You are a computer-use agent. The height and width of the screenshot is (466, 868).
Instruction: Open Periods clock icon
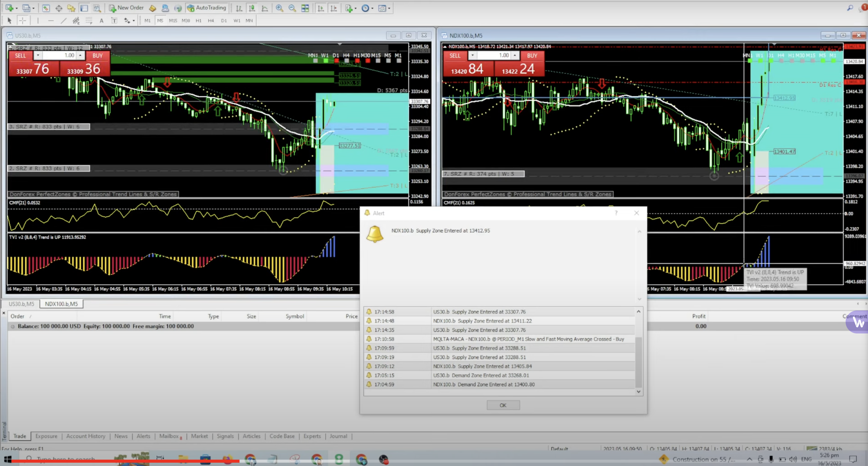(x=365, y=8)
